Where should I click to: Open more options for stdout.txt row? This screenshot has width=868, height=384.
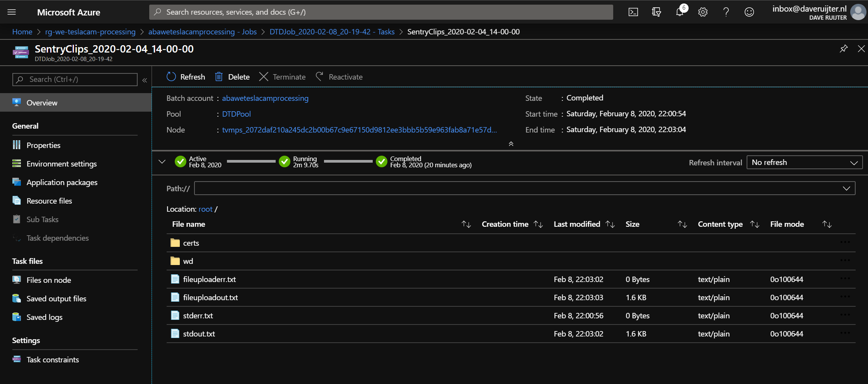coord(845,333)
